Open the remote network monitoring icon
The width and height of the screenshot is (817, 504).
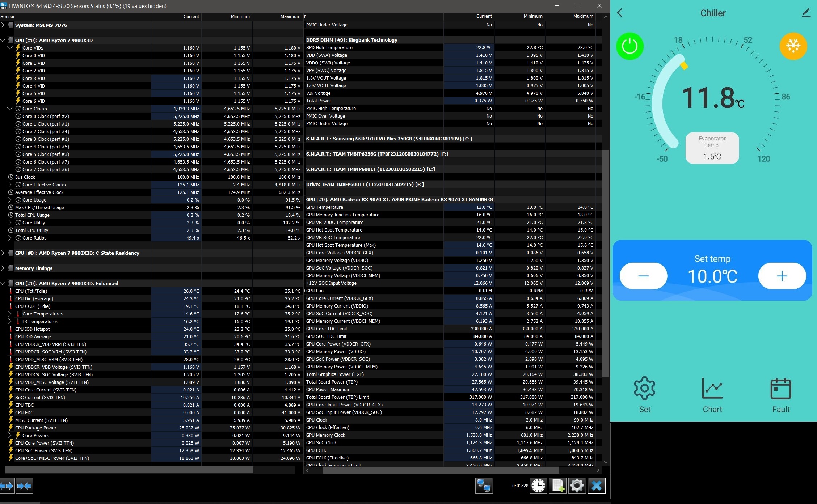(484, 486)
